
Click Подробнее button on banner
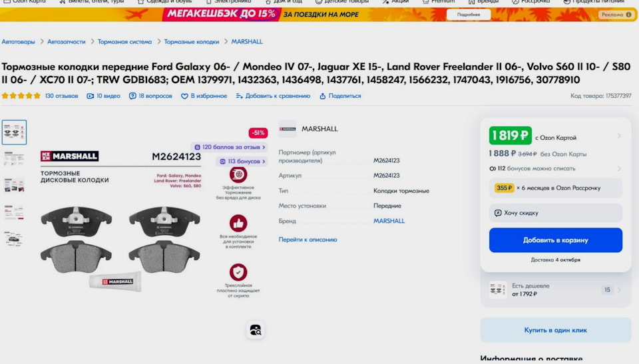pyautogui.click(x=468, y=15)
